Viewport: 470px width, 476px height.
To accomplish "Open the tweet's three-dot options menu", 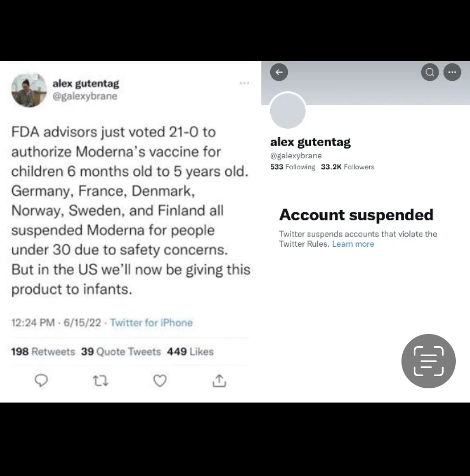I will tap(244, 83).
